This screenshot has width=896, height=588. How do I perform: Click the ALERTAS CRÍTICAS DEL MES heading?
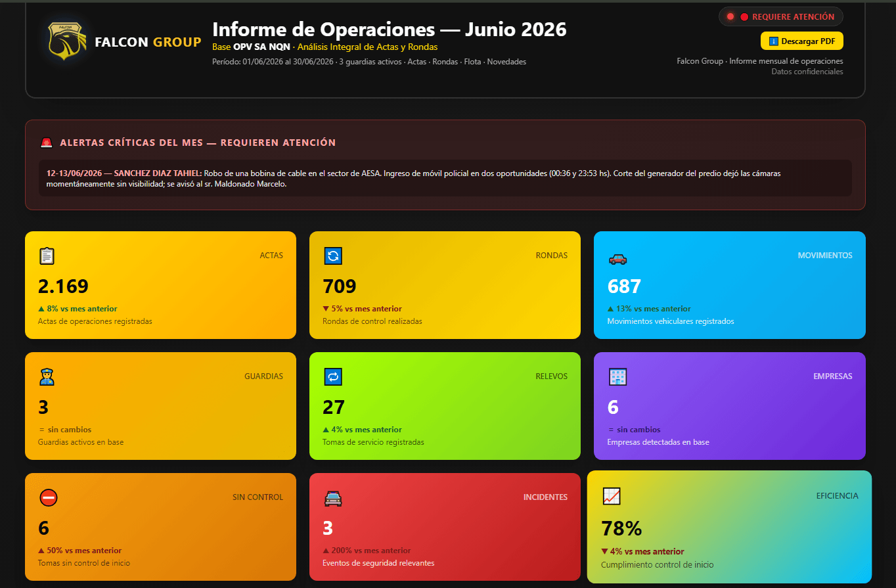pyautogui.click(x=198, y=143)
